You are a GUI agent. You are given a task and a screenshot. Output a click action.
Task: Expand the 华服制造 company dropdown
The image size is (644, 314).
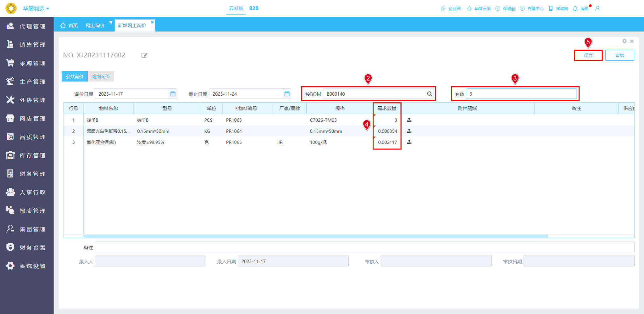pyautogui.click(x=36, y=8)
